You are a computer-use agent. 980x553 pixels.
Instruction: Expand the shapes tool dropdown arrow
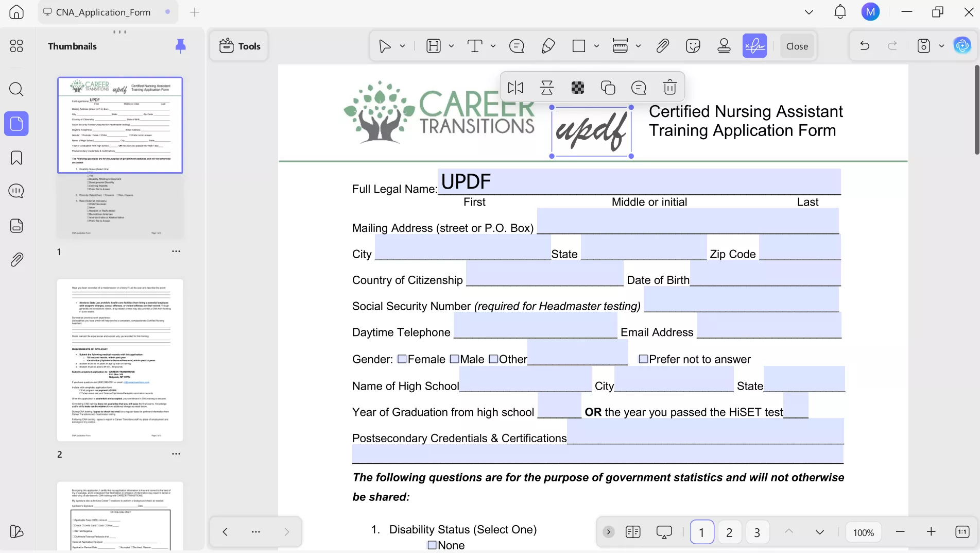click(597, 46)
